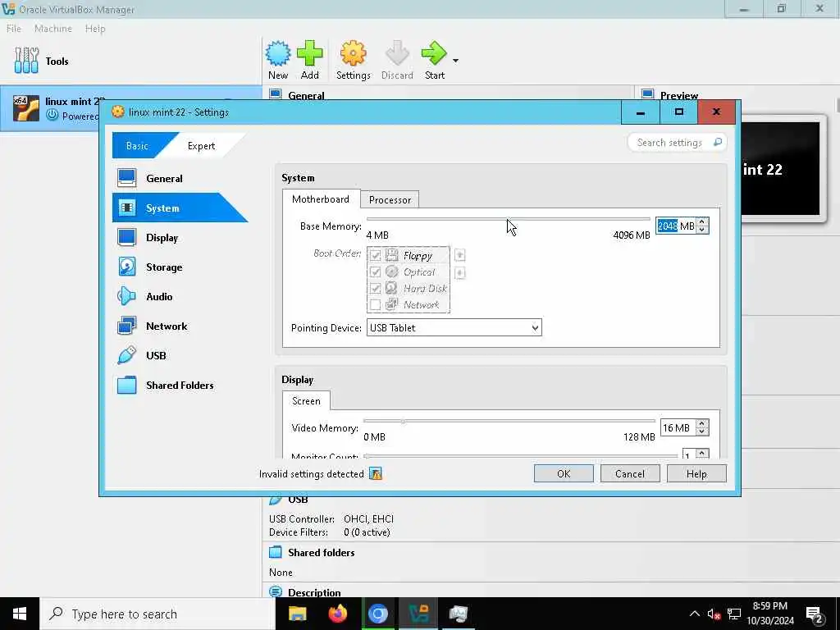Screen dimensions: 840x630
Task: Click the taskbar search box
Action: click(157, 614)
